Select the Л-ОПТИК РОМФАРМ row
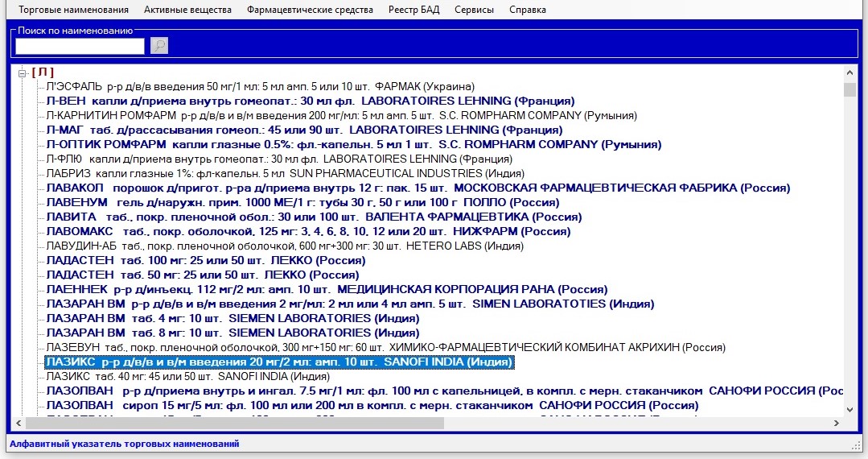The height and width of the screenshot is (459, 868). pyautogui.click(x=354, y=144)
